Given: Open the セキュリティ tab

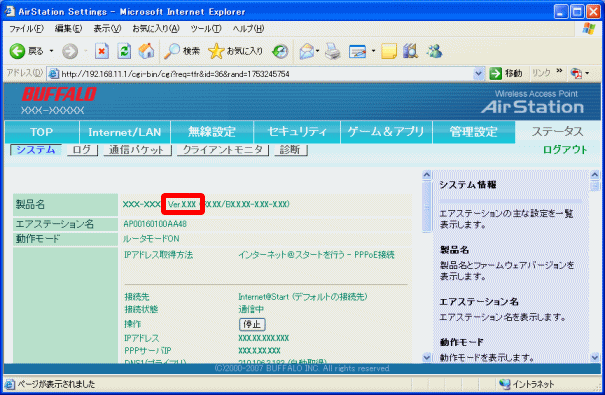Looking at the screenshot, I should tap(297, 132).
